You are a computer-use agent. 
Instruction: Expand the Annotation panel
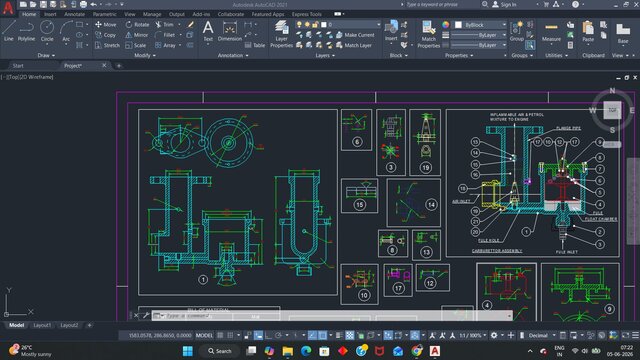[233, 55]
